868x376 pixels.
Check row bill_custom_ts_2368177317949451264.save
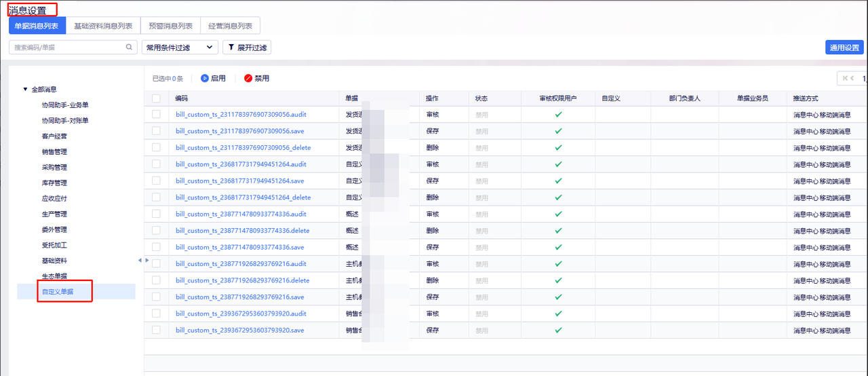pyautogui.click(x=156, y=181)
